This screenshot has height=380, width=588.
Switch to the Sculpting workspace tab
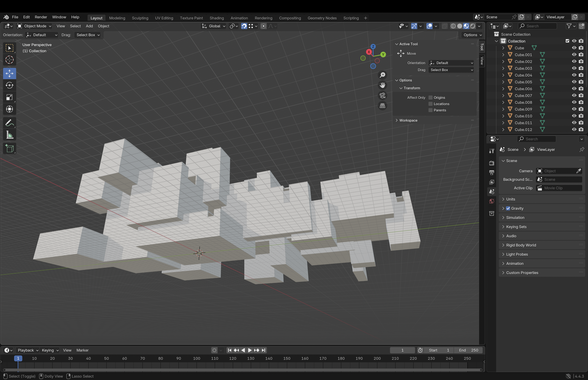click(x=140, y=18)
